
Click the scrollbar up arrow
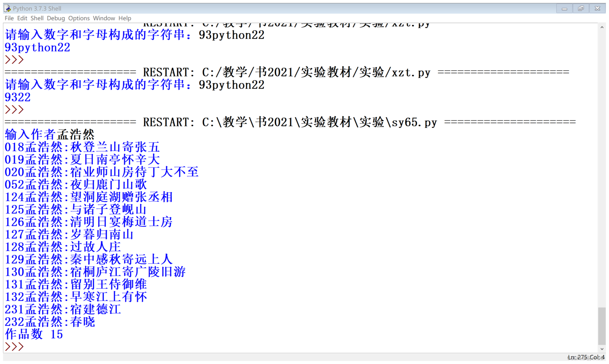[603, 27]
